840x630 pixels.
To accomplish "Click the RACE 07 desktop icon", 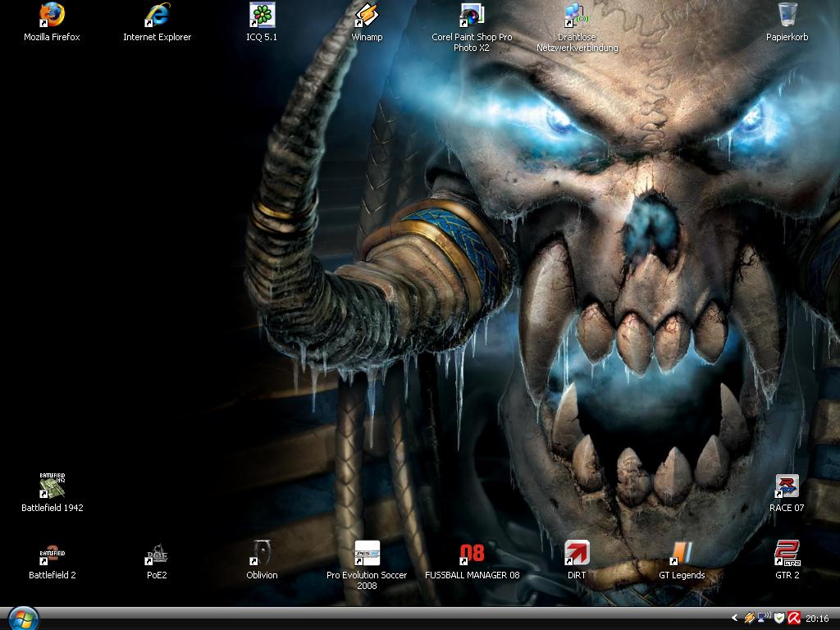I will 787,486.
